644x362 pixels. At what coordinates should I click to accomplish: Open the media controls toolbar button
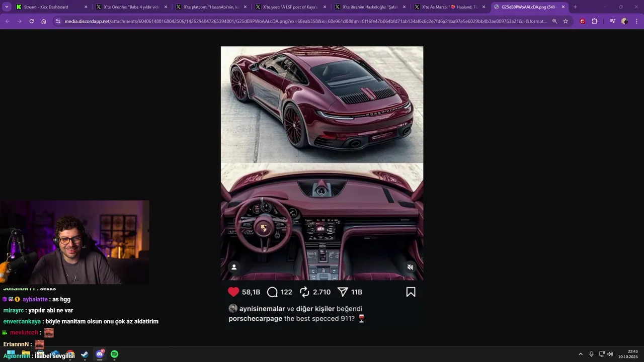612,21
